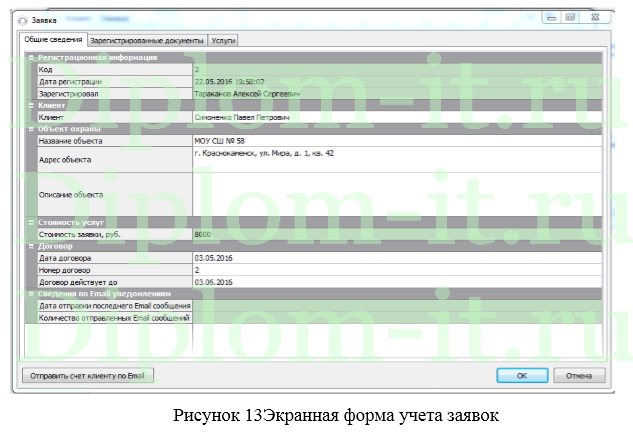This screenshot has width=633, height=436.
Task: Select the Номер договор label
Action: tap(115, 270)
